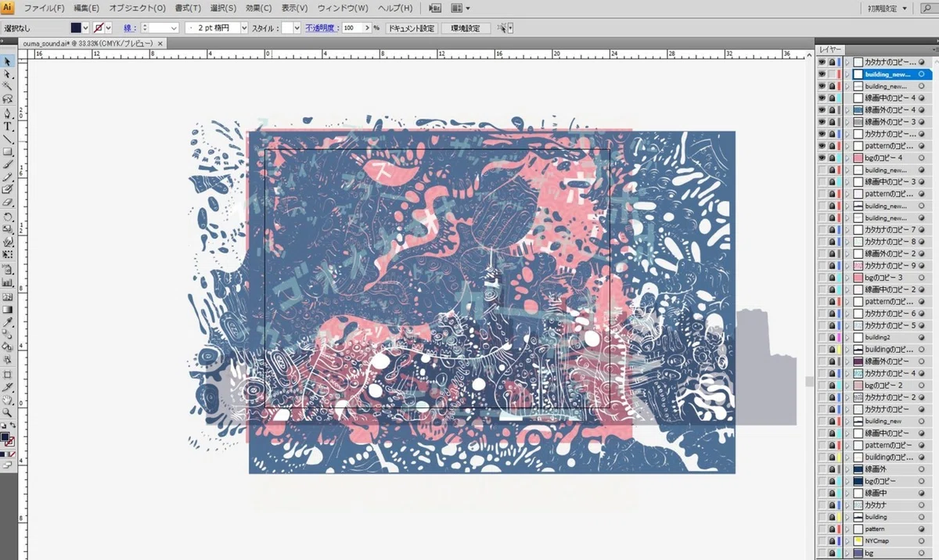This screenshot has width=939, height=560.
Task: Open the Bridge icon beside the Help menu
Action: 436,8
